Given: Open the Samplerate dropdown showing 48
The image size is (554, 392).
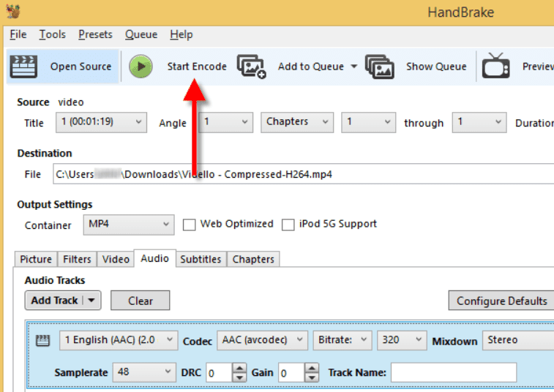Looking at the screenshot, I should (144, 372).
